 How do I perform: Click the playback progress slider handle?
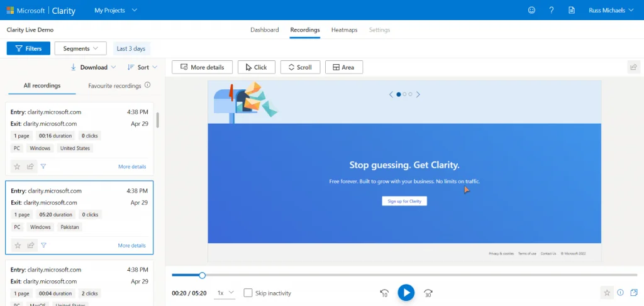point(202,275)
